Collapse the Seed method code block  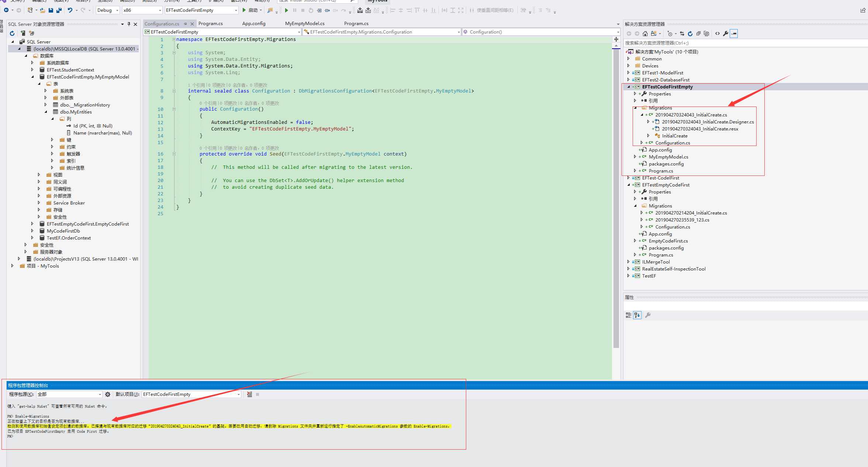(174, 154)
